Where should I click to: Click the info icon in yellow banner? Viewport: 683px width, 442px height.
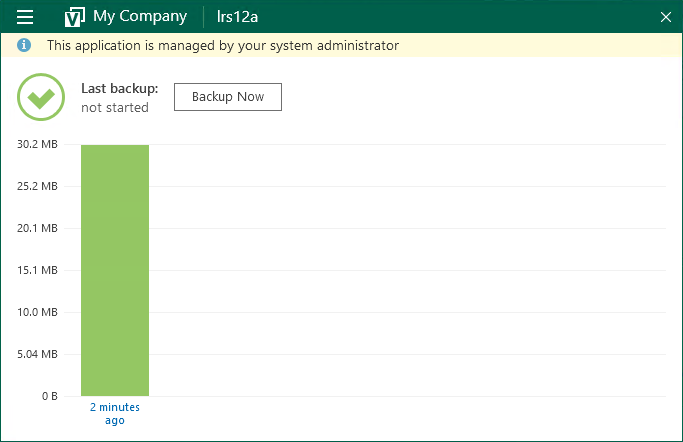point(25,46)
